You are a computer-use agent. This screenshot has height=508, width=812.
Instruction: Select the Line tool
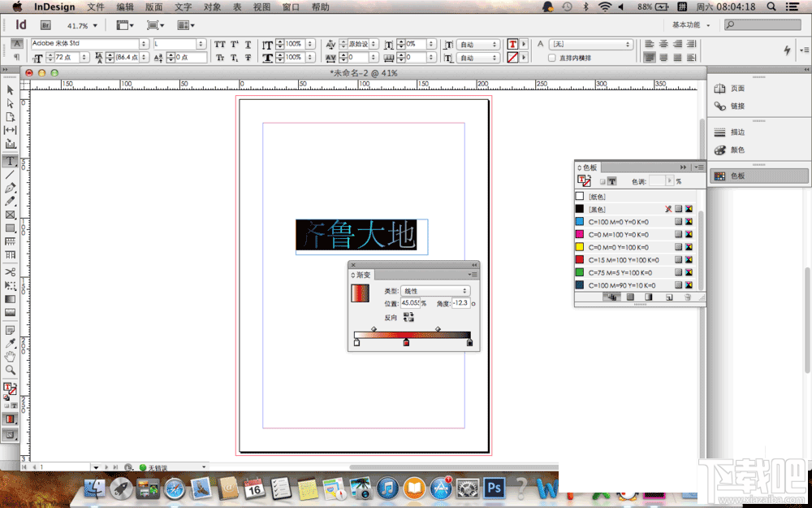pos(10,175)
